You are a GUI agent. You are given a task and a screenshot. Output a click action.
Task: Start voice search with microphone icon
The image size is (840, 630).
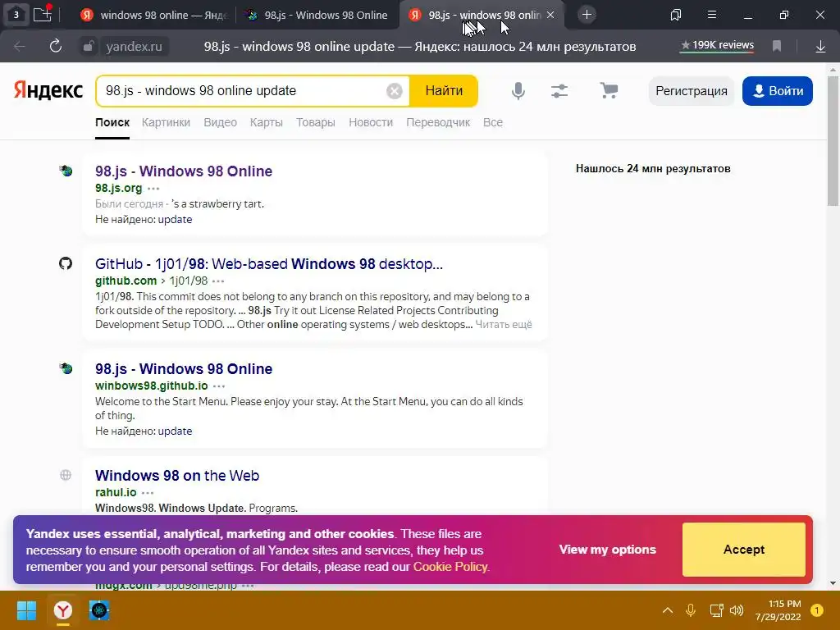518,90
